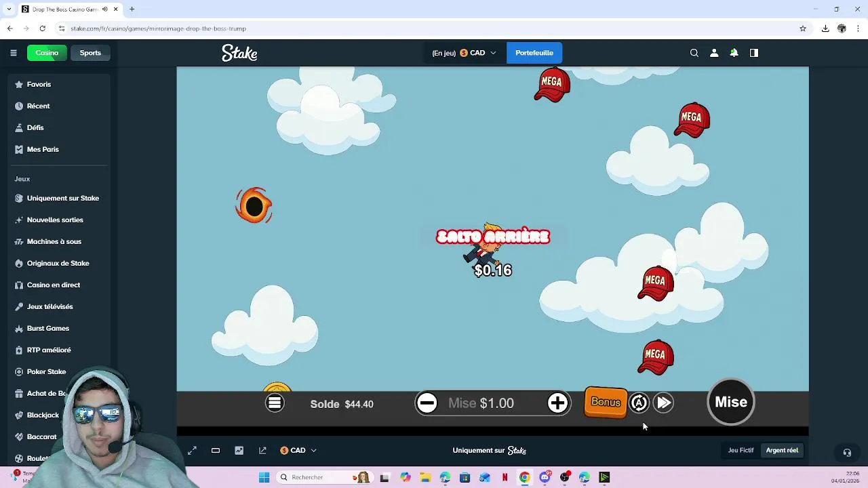This screenshot has height=488, width=868.
Task: Decrease the bet with the minus button
Action: (427, 403)
